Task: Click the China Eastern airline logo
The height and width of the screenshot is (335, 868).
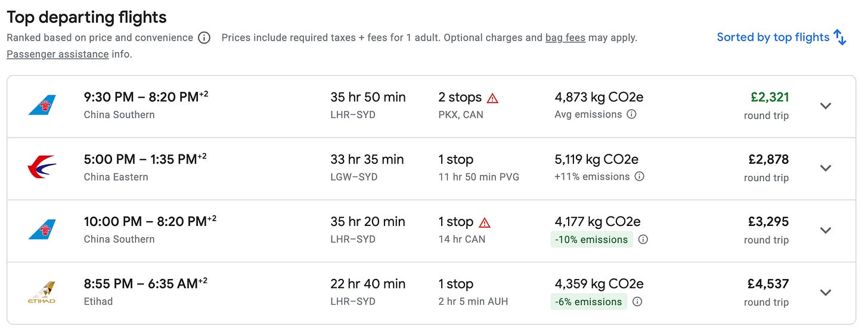Action: [42, 167]
